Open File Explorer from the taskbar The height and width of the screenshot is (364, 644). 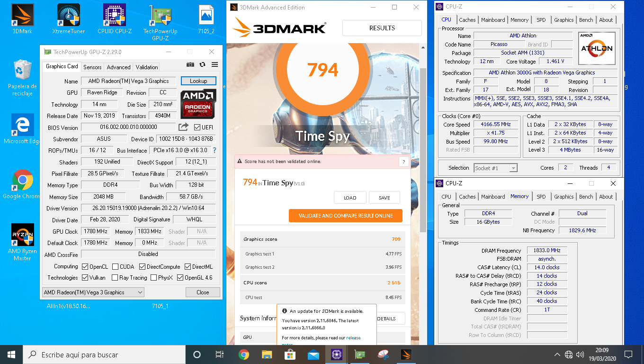267,355
